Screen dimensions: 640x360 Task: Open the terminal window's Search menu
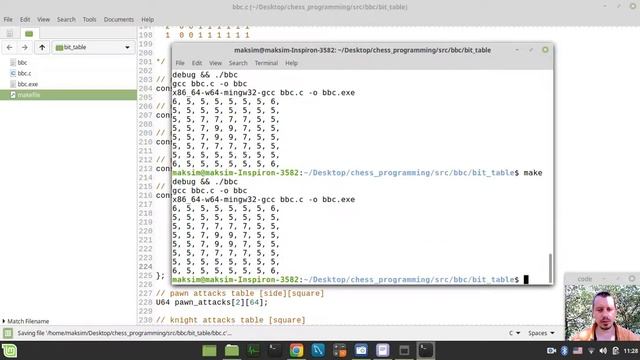click(238, 63)
